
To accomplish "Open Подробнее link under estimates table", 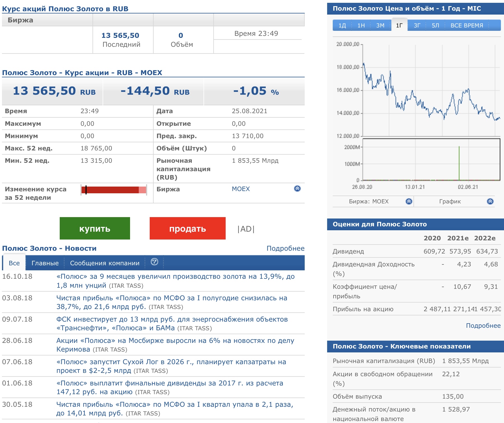I will 483,326.
